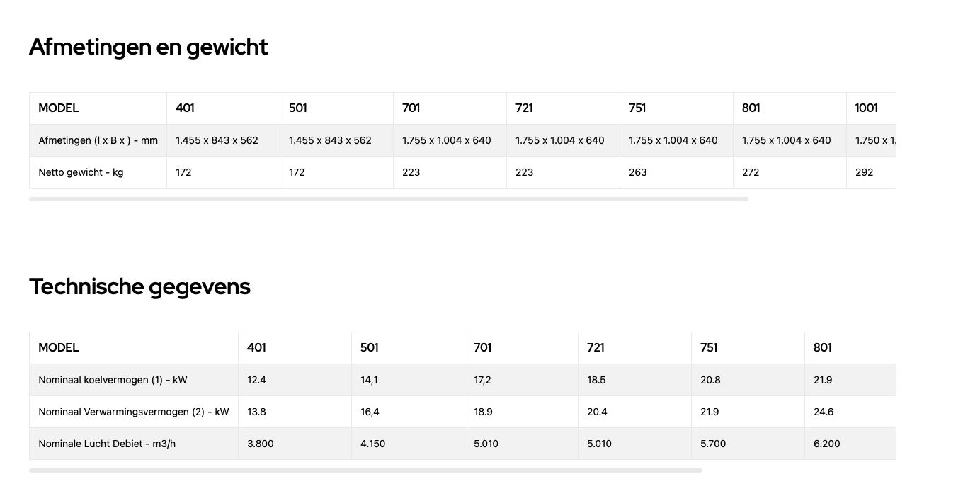Click the Nominaal Verwarmingsvermogen (2) - kW label

pos(134,412)
